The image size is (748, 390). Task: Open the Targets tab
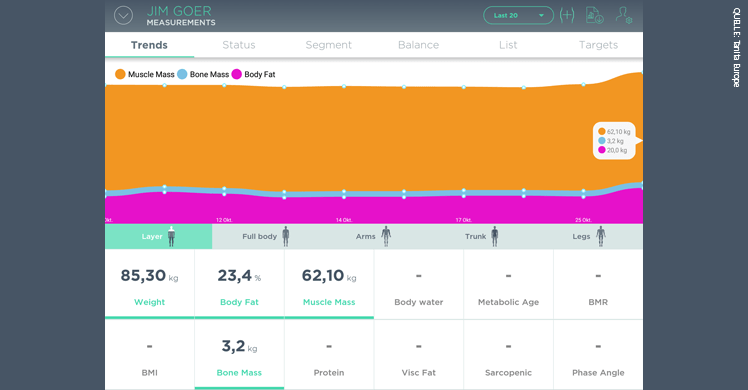[598, 45]
